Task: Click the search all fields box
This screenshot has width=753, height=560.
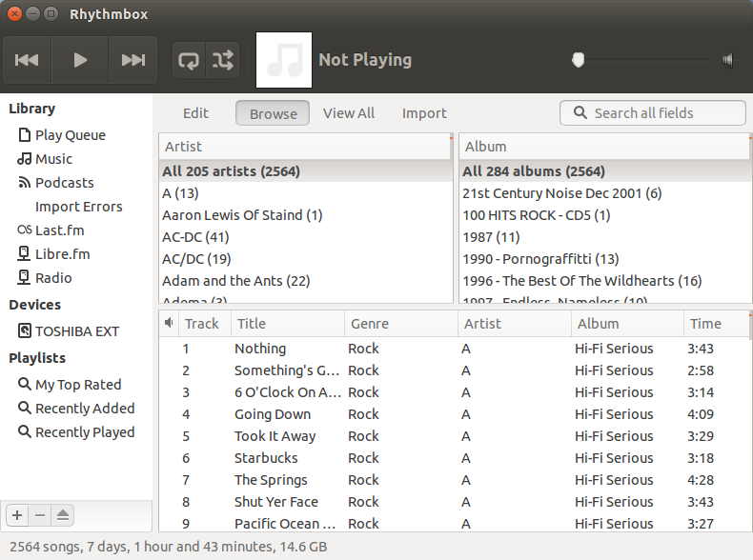Action: click(x=653, y=113)
